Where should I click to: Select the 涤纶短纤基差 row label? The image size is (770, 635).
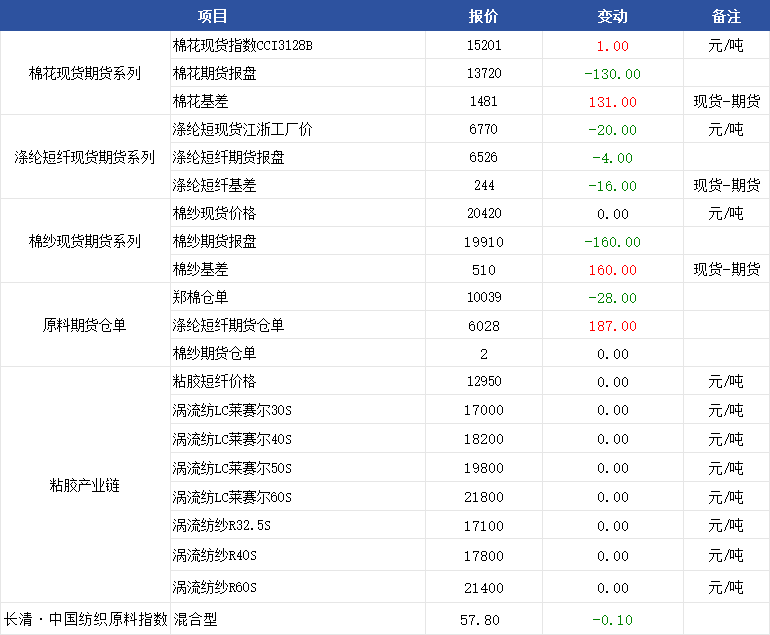215,185
